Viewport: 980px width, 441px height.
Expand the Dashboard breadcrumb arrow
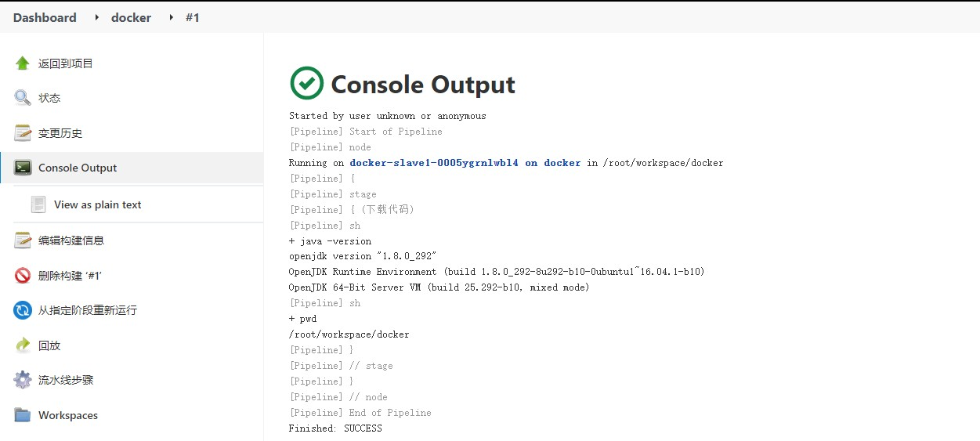click(96, 17)
